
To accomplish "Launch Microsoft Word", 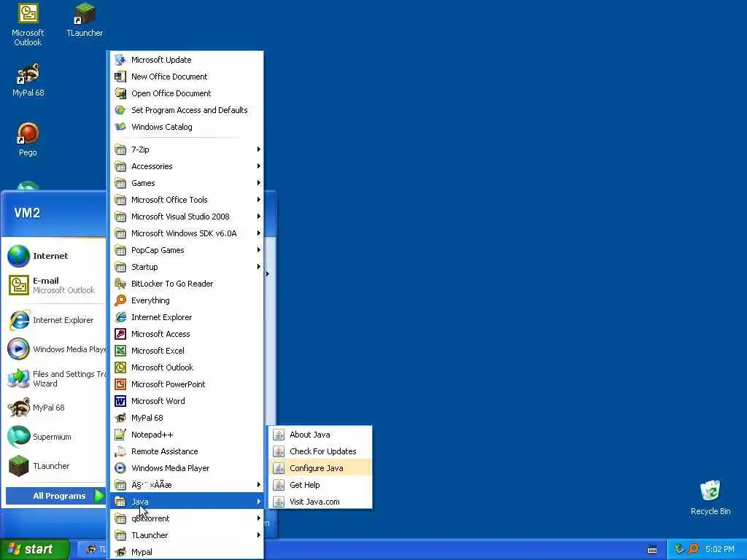I will pos(186,401).
